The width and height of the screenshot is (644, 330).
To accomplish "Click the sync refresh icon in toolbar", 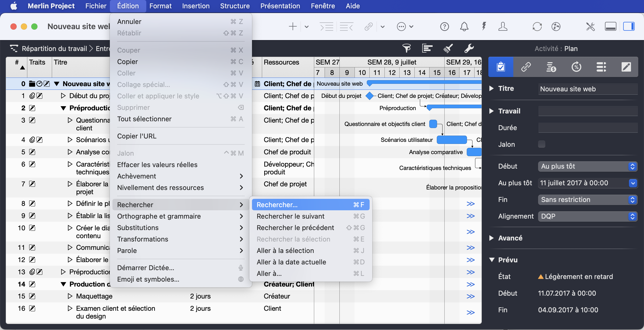I will pos(537,26).
